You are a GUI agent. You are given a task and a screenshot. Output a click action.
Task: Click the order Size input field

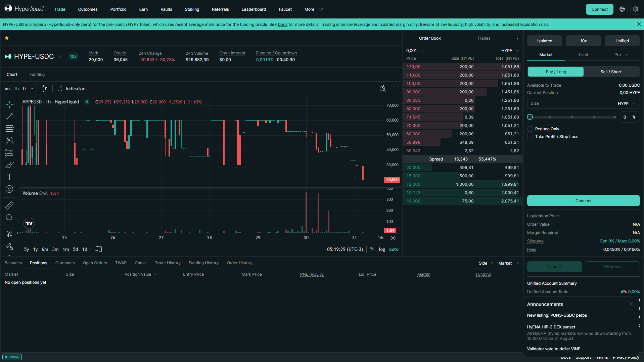(x=571, y=104)
